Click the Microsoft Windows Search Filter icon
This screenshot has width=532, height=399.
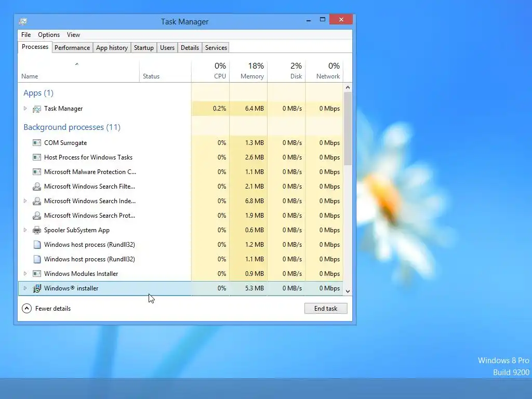click(x=37, y=187)
